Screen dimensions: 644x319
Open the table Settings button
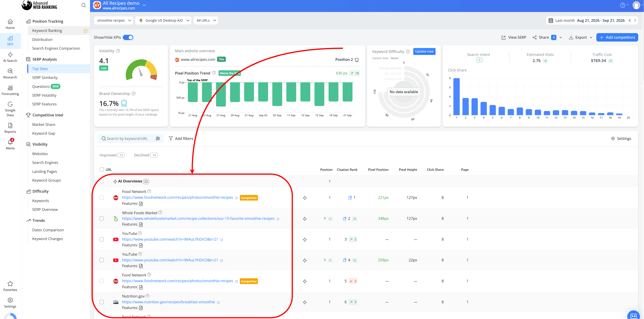point(621,139)
